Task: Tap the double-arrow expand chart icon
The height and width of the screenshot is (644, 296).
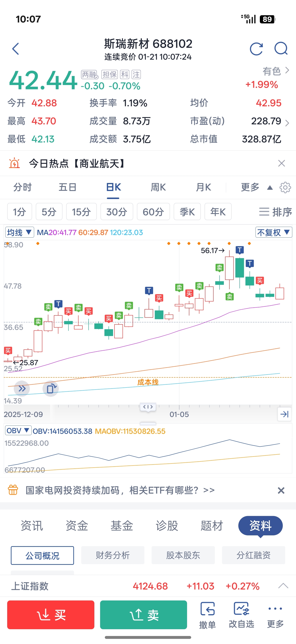Action: point(22,389)
